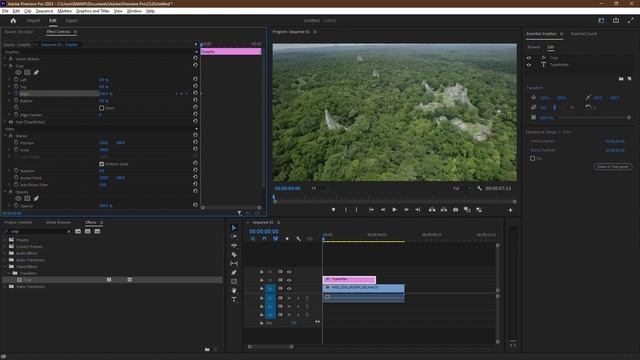
Task: Collapse the Motion effect properties
Action: 5,136
